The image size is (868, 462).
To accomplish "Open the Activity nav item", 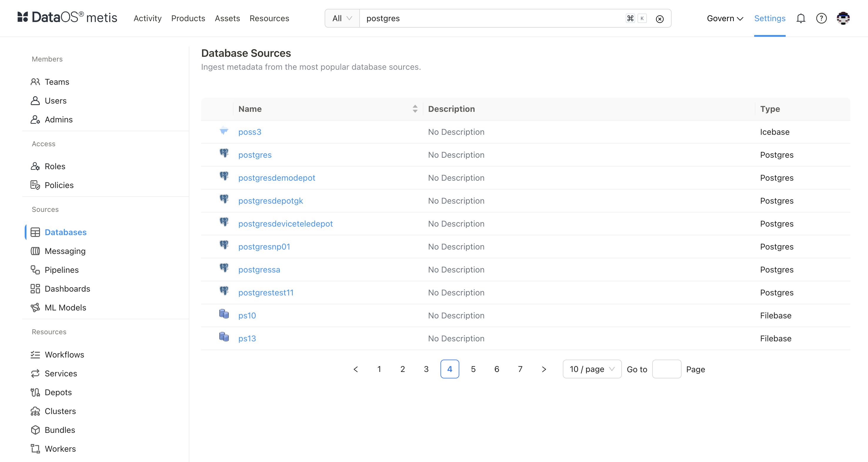I will [x=148, y=18].
